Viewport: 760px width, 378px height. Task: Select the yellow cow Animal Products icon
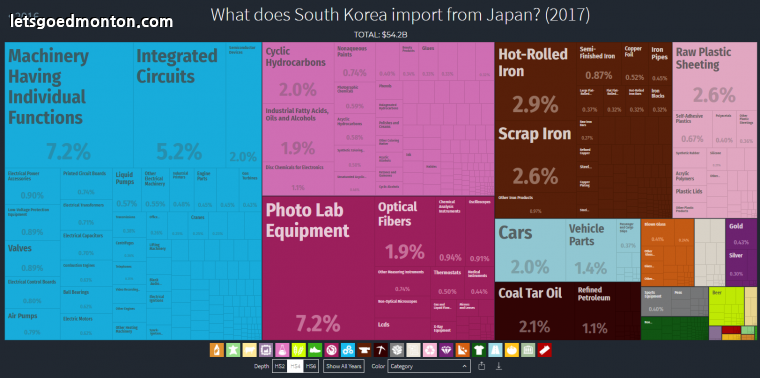[x=250, y=350]
